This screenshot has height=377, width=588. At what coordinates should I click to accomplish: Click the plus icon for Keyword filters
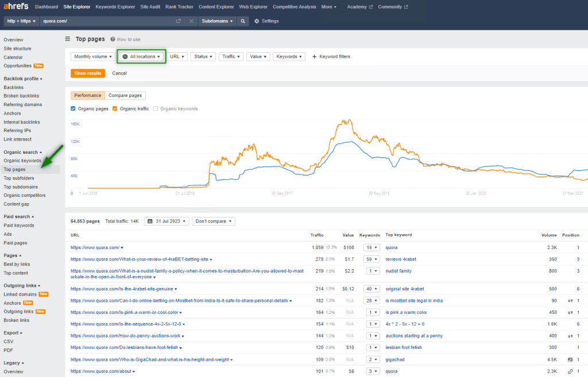(x=314, y=57)
